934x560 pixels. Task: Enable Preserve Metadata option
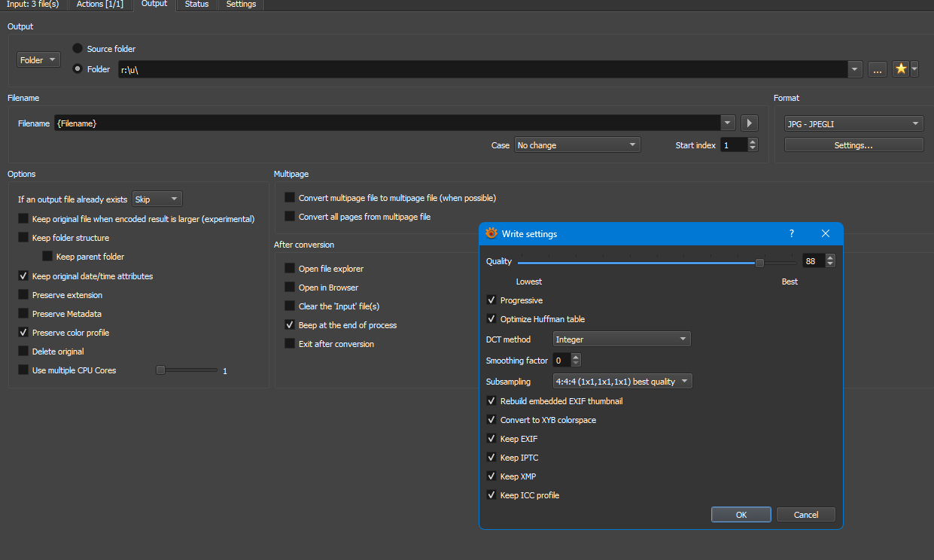tap(24, 314)
